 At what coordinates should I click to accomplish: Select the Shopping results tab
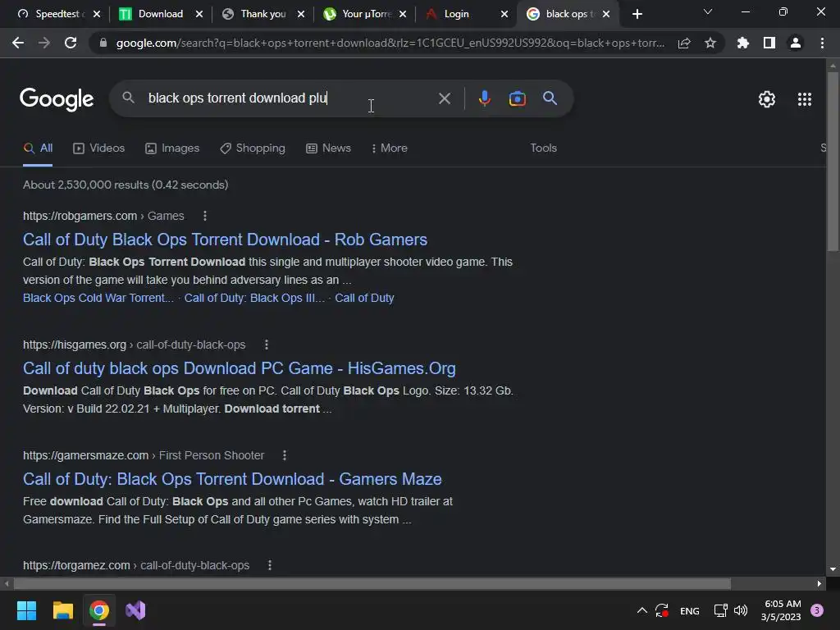pyautogui.click(x=253, y=148)
